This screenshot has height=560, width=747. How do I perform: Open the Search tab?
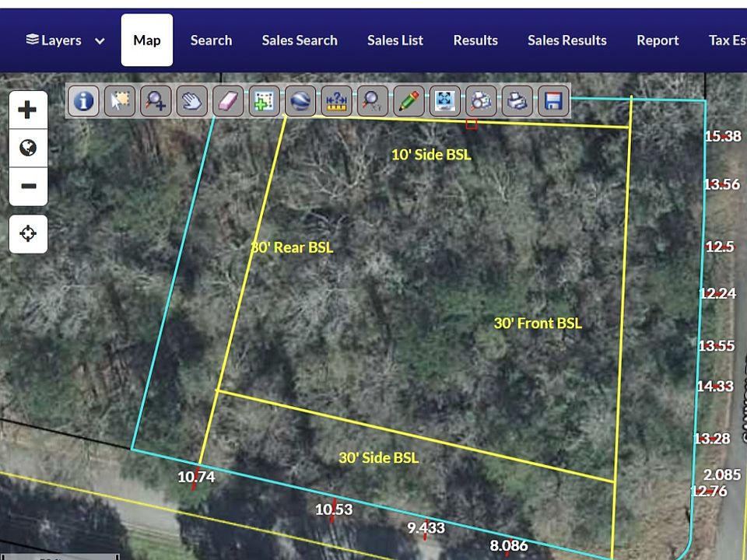211,40
